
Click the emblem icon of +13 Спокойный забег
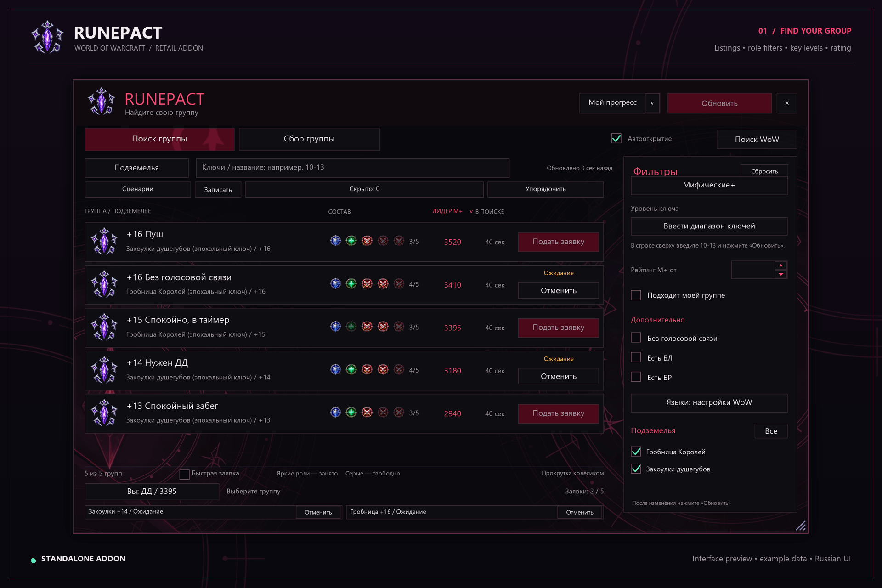click(105, 413)
